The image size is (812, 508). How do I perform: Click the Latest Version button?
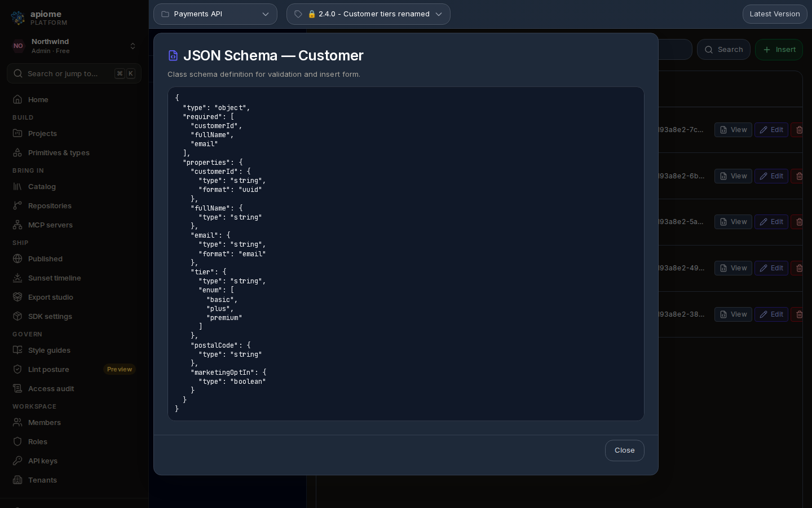pyautogui.click(x=775, y=14)
